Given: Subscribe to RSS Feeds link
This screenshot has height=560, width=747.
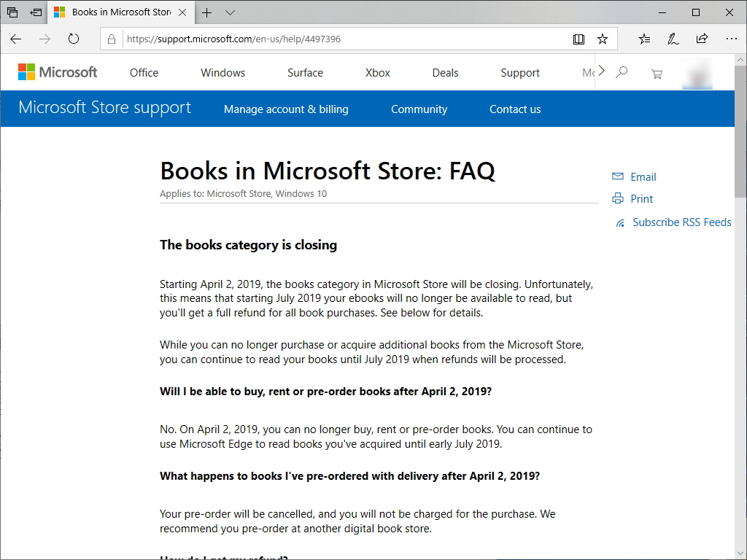Looking at the screenshot, I should pos(681,222).
